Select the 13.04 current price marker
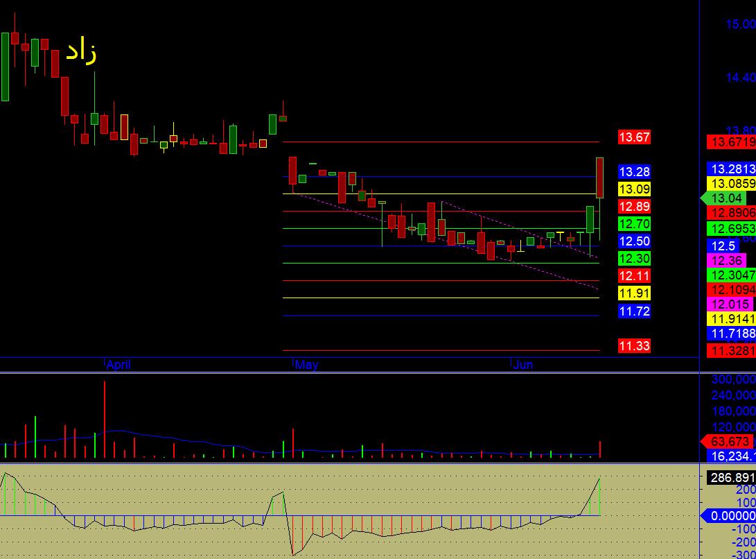756x559 pixels. [723, 198]
